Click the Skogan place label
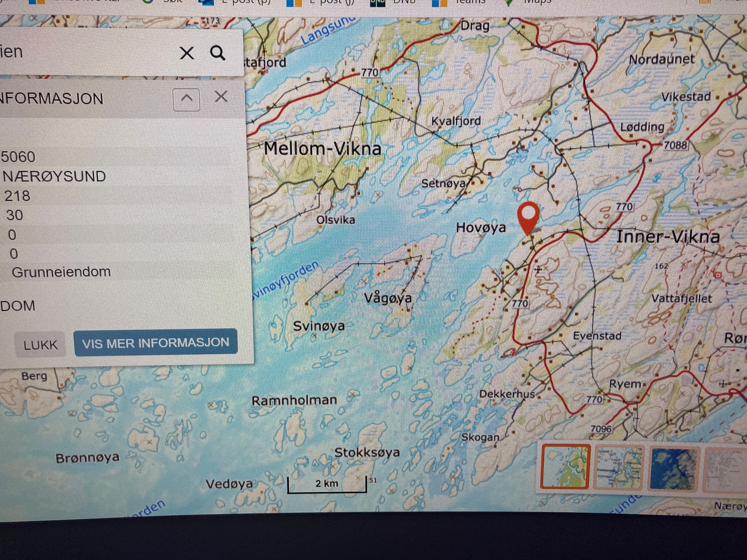747x560 pixels. 480,438
